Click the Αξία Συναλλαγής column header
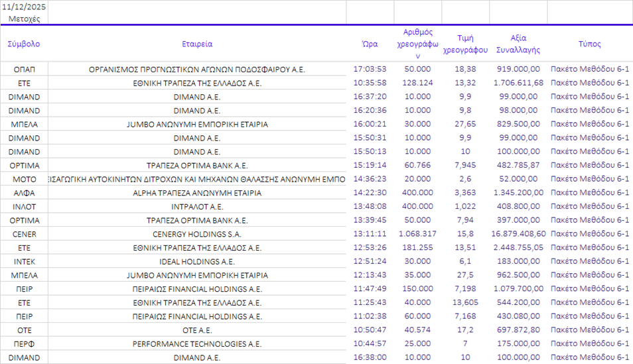 [518, 44]
